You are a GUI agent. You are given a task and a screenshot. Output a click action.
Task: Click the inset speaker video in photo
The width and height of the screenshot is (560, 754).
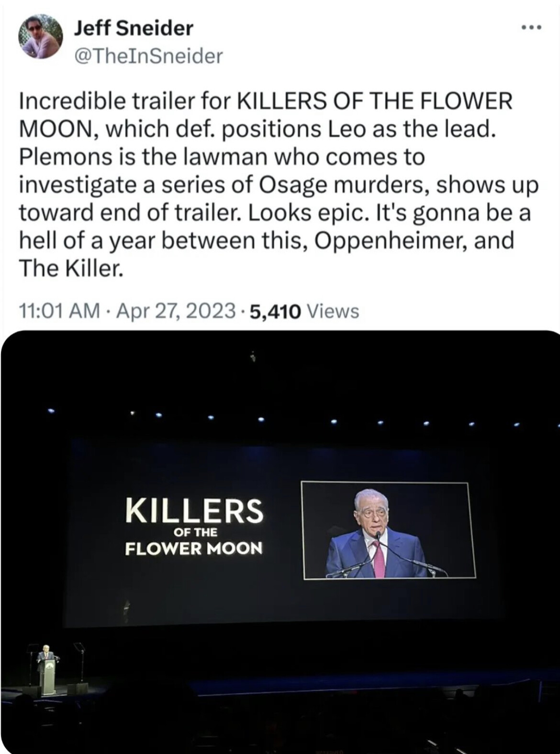(388, 530)
